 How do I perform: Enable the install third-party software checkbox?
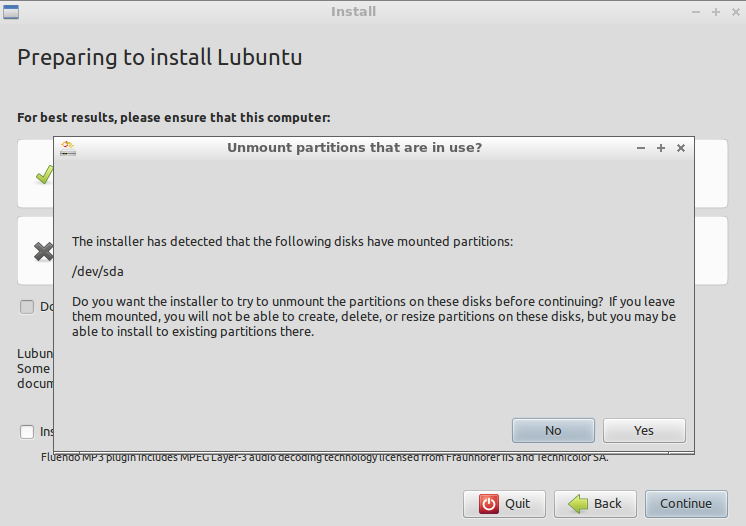(27, 432)
